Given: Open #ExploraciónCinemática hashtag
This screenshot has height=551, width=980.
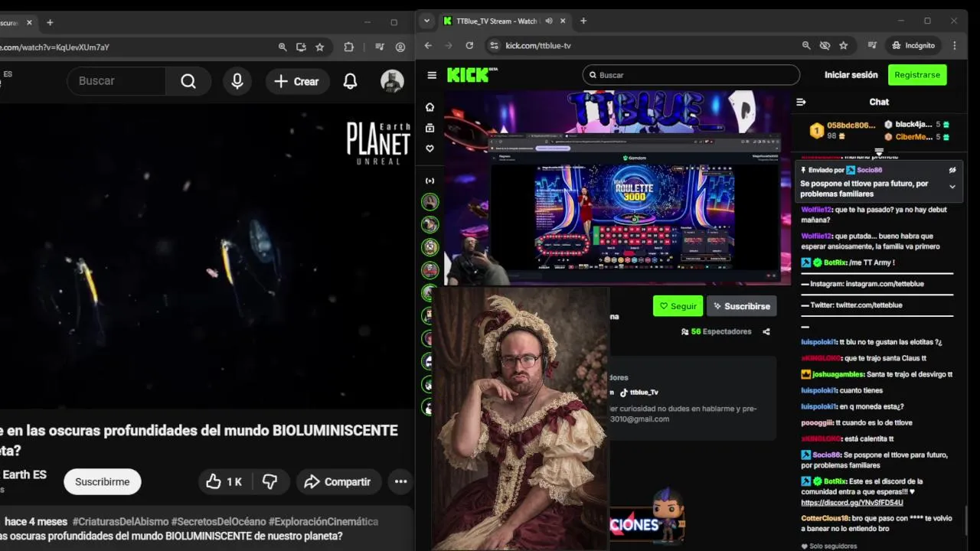Looking at the screenshot, I should tap(323, 522).
